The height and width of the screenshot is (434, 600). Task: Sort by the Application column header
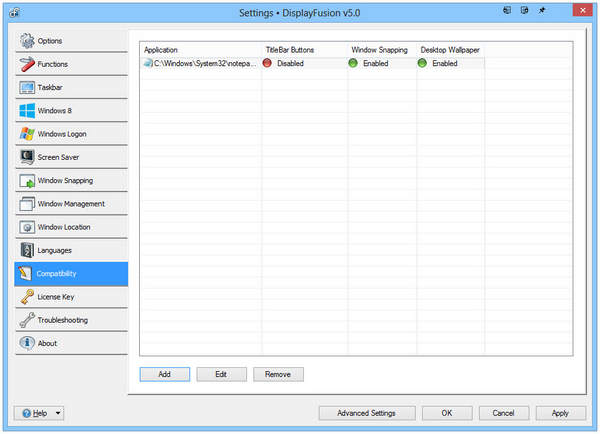pyautogui.click(x=201, y=50)
